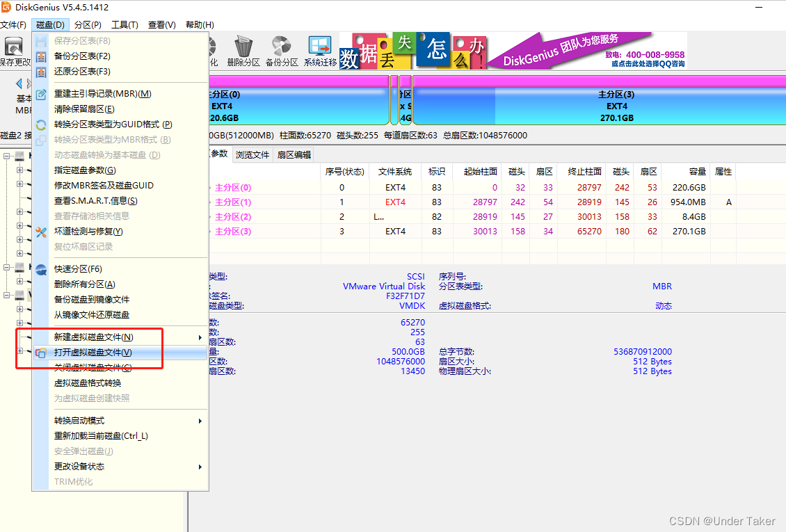
Task: Expand the 新建虚拟磁盘文件(N) submenu
Action: coord(200,338)
